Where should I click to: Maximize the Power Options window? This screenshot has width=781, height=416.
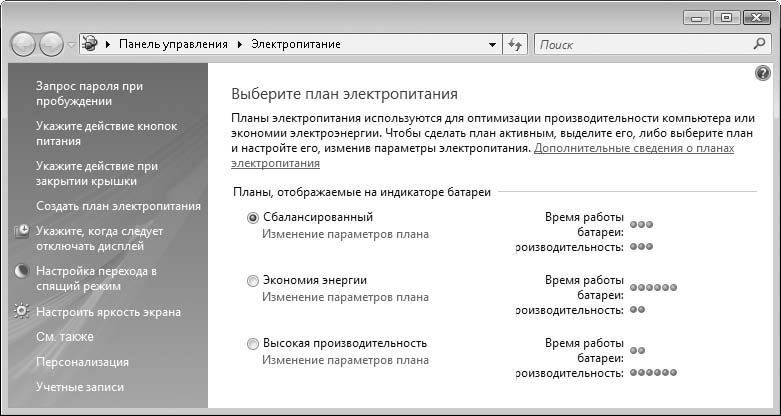click(x=726, y=18)
